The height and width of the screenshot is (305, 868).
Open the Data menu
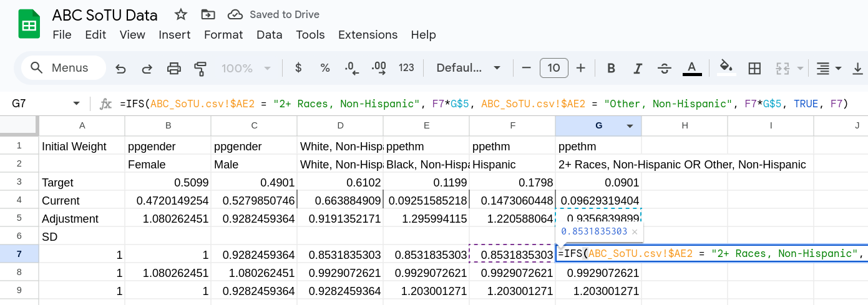(x=269, y=35)
